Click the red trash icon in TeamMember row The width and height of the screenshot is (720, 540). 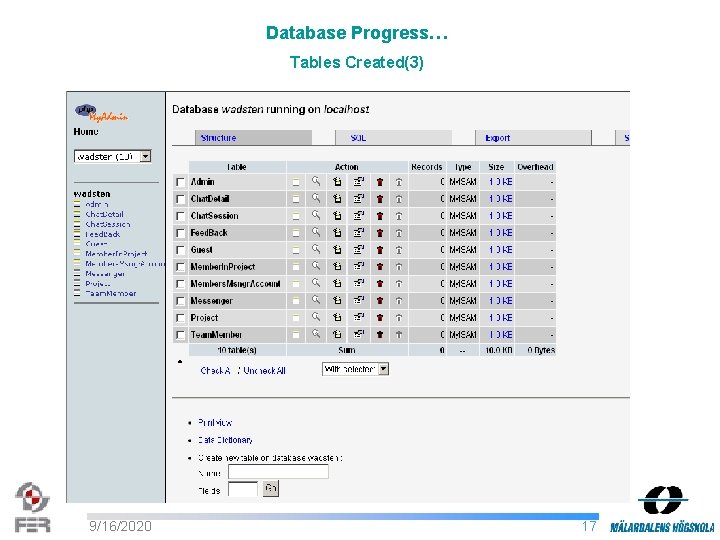[380, 335]
